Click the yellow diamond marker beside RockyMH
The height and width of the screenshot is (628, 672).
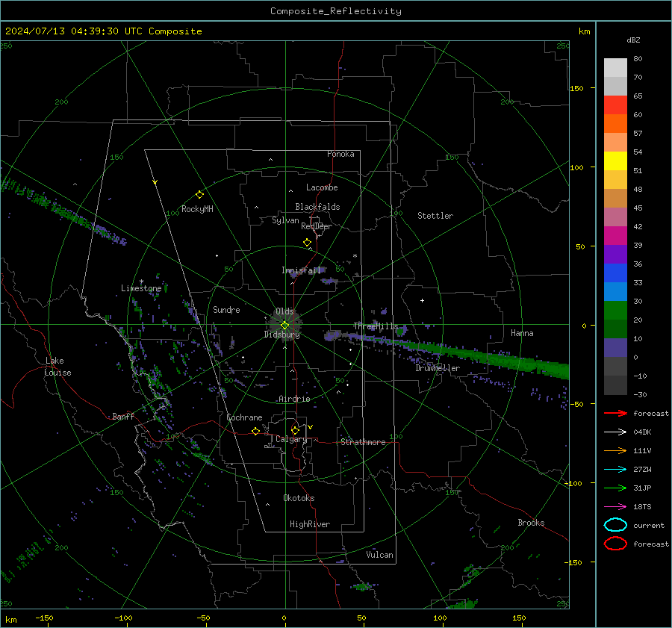tap(199, 195)
